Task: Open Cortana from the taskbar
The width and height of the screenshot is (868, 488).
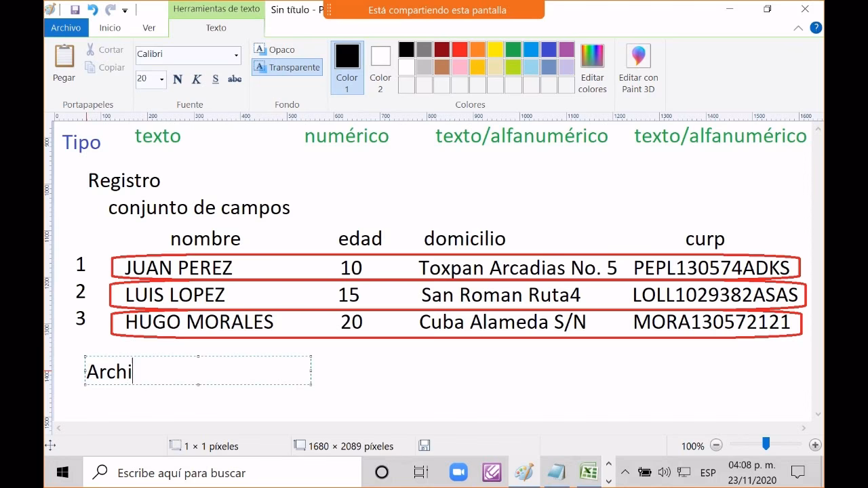Action: (x=382, y=472)
